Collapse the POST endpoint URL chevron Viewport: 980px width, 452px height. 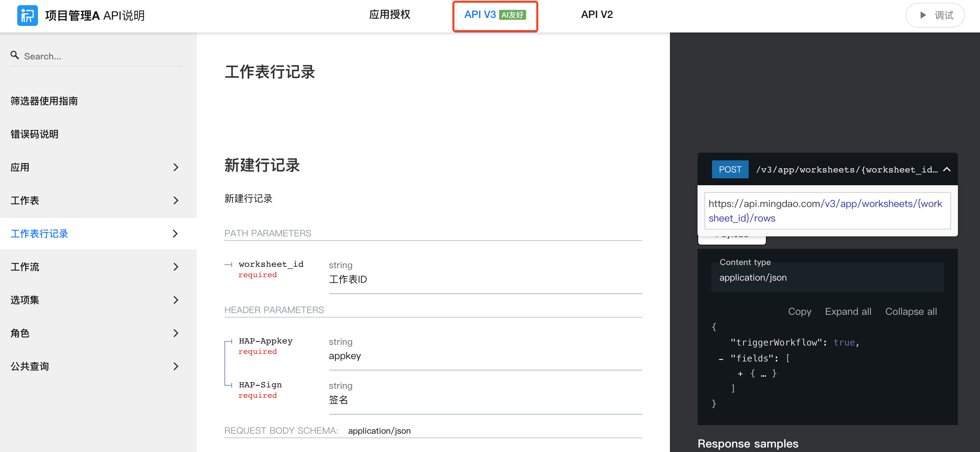coord(947,169)
